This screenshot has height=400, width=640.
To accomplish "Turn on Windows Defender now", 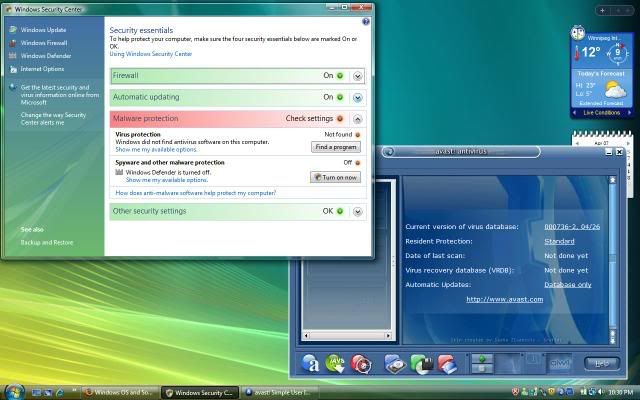I will (x=336, y=177).
